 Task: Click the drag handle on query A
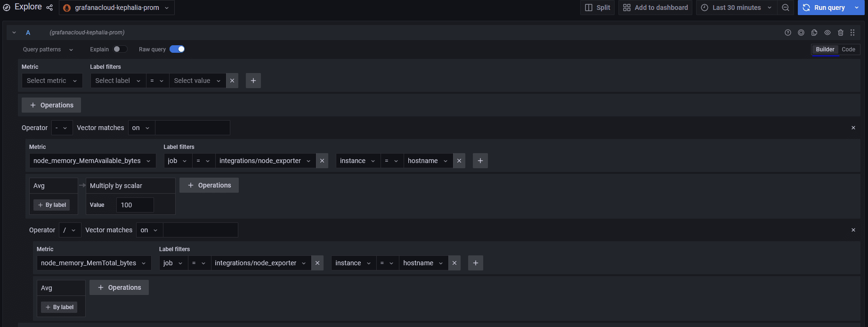(x=852, y=33)
